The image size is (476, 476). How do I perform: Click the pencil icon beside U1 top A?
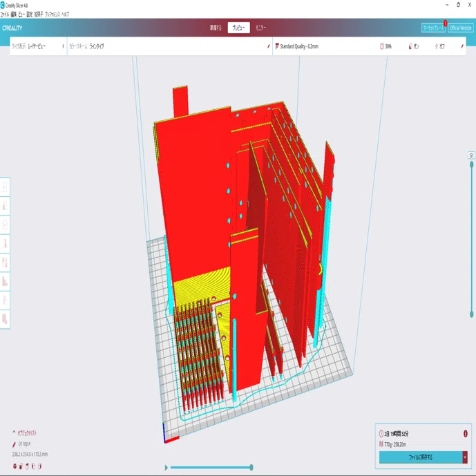[14, 444]
